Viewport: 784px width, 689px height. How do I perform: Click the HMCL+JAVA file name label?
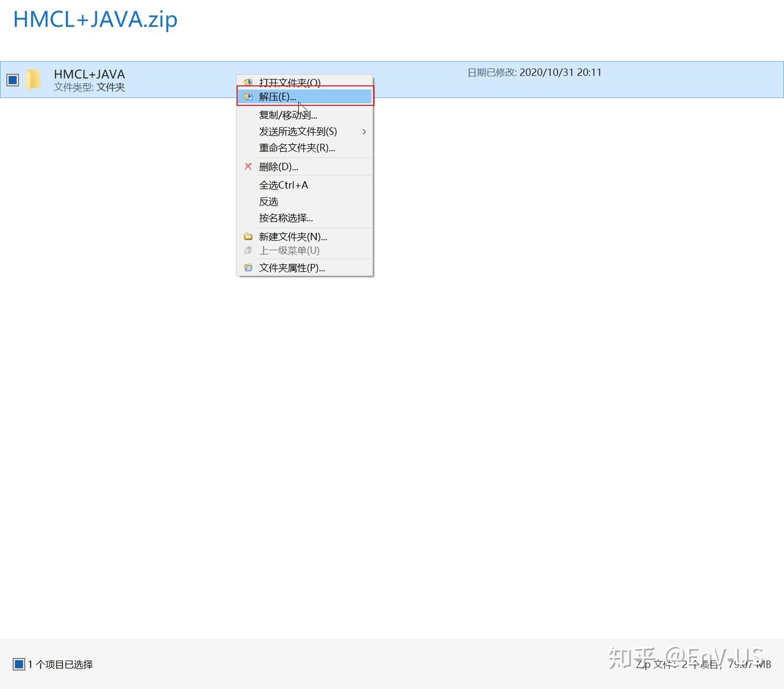89,74
